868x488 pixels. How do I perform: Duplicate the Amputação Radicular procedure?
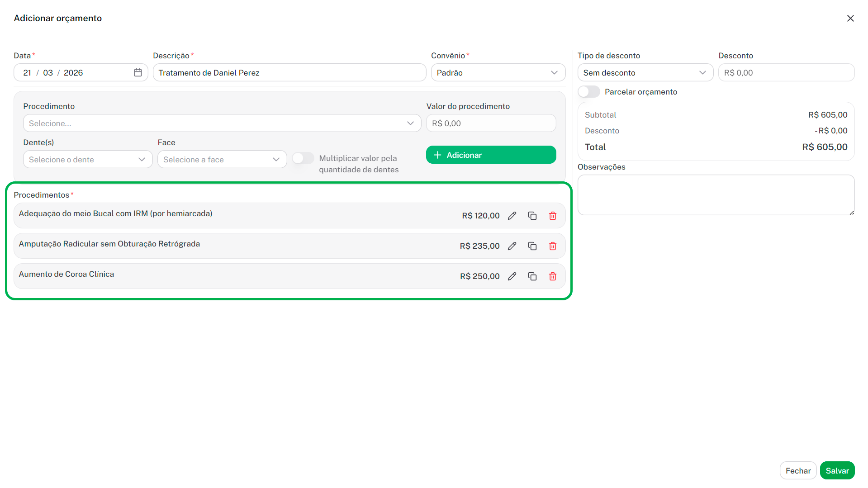pos(532,246)
